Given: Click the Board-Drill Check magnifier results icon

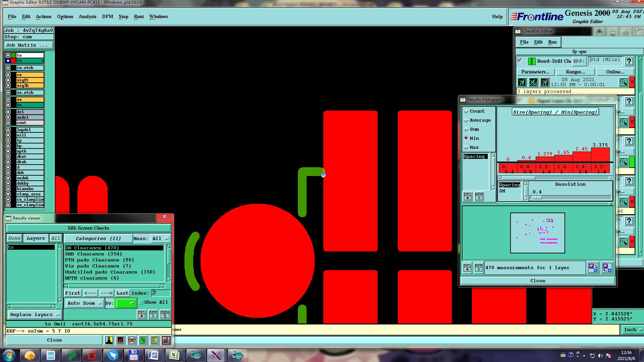Looking at the screenshot, I should (x=623, y=82).
